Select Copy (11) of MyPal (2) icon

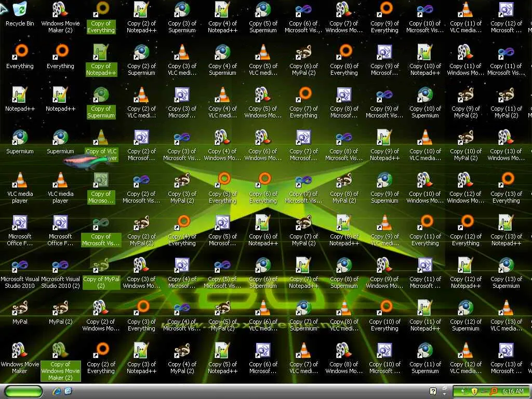coord(506,102)
